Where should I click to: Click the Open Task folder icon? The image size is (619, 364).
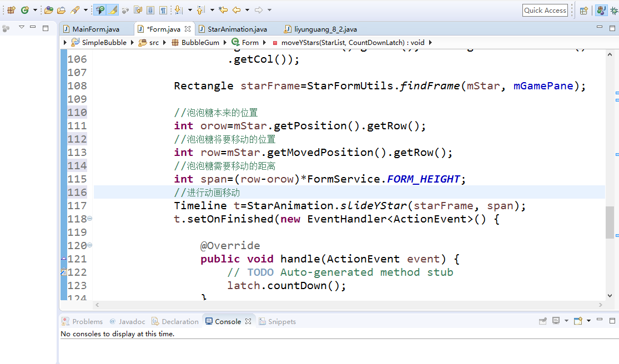click(x=61, y=10)
